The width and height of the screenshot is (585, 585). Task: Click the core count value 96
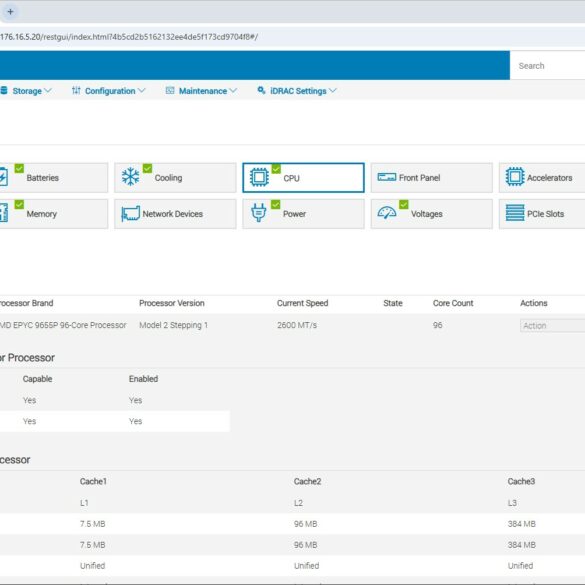coord(438,325)
